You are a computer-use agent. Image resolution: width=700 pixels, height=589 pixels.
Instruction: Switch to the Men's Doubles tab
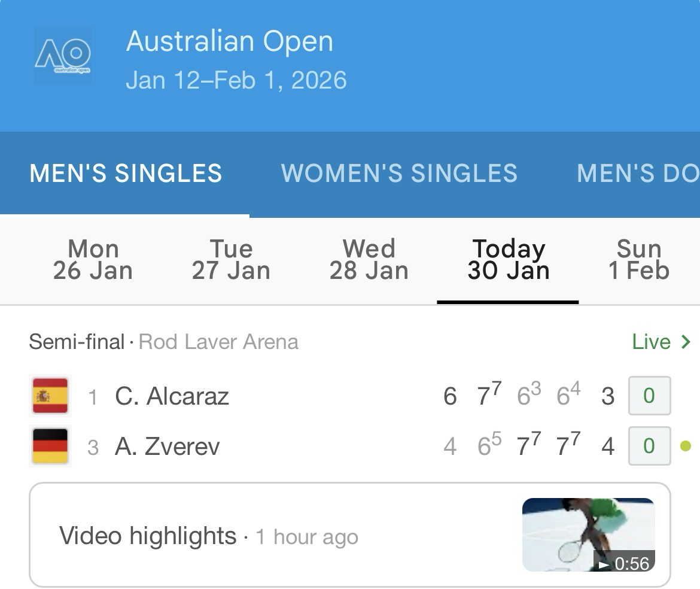click(637, 174)
